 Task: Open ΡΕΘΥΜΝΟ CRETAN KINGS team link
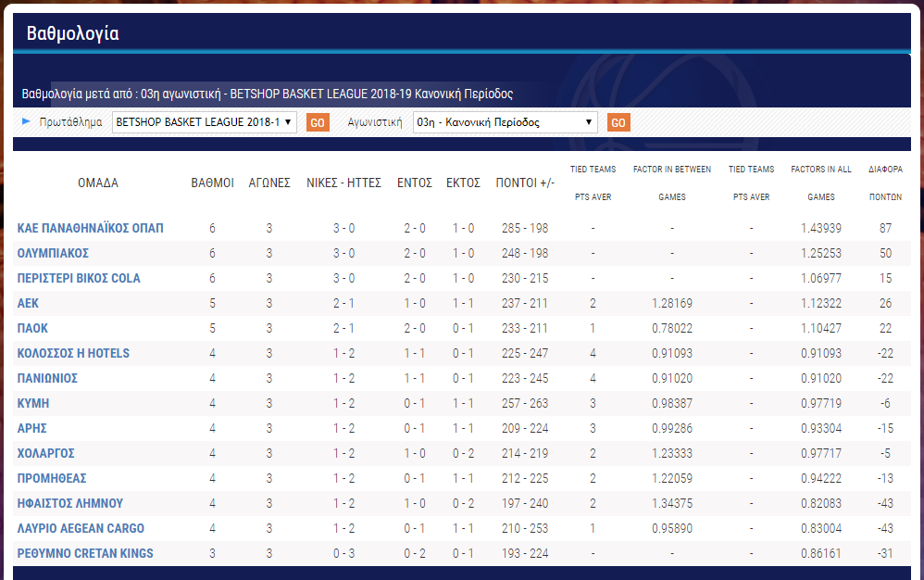click(85, 553)
